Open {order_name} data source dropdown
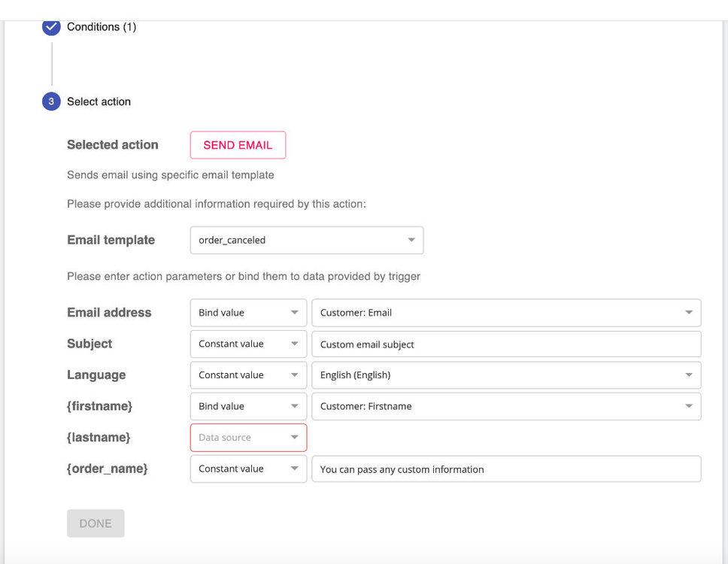 [248, 468]
